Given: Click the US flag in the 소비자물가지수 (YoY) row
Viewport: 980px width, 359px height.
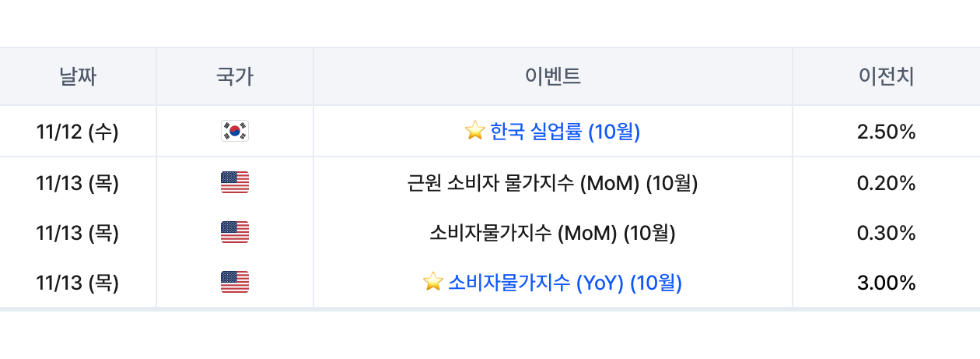Looking at the screenshot, I should [235, 283].
